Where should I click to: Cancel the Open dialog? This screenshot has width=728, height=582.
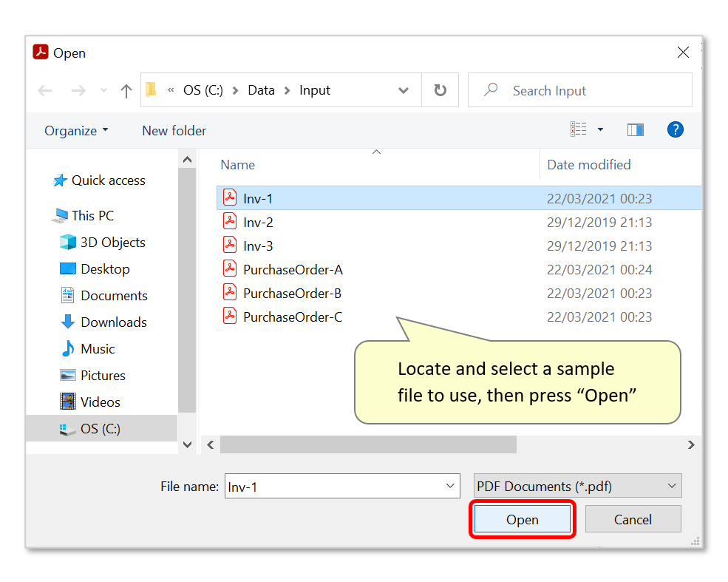[x=633, y=519]
